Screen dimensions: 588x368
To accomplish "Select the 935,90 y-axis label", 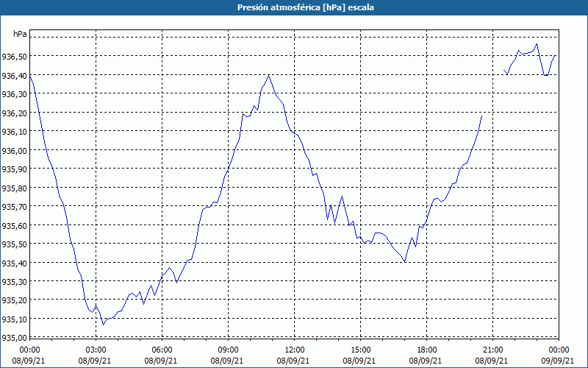I will (x=14, y=169).
